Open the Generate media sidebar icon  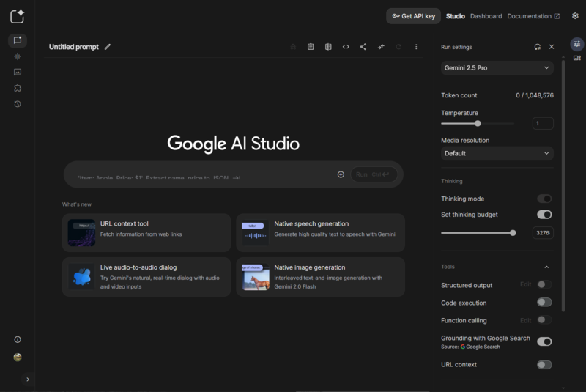[x=18, y=72]
